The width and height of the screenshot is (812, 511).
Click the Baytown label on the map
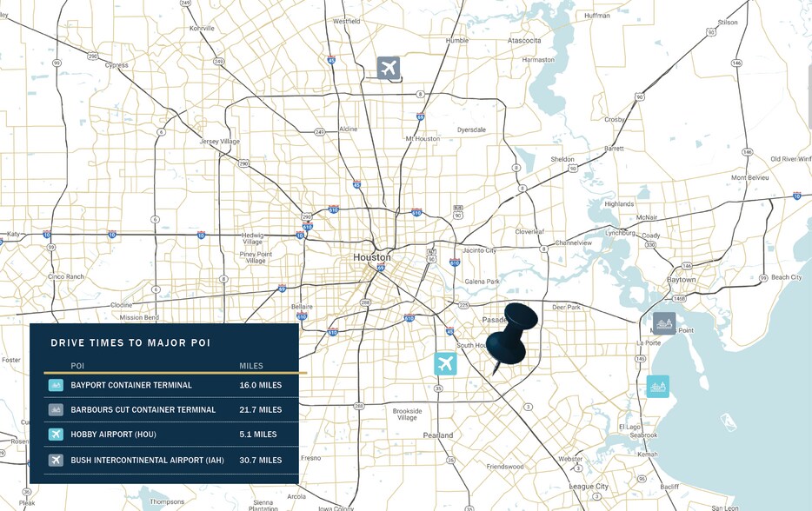(x=681, y=280)
